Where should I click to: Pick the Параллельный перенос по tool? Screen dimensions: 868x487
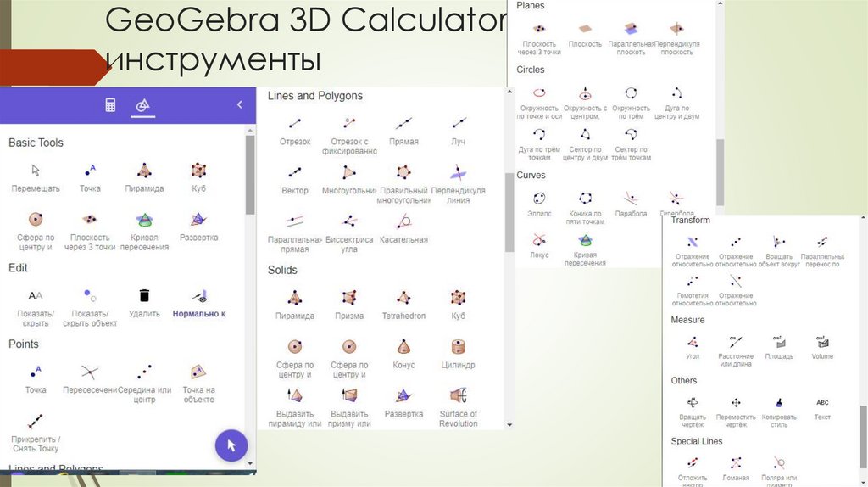click(x=822, y=251)
